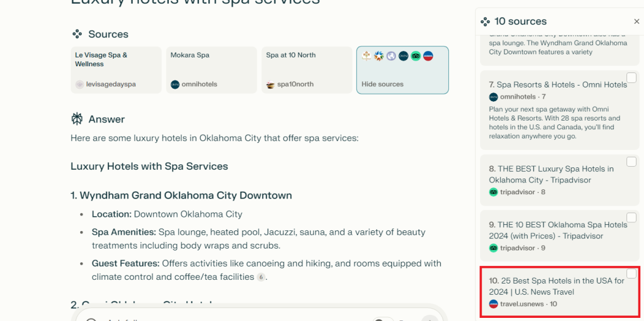Click the red-blue US News icon in Hide sources card
644x321 pixels.
coord(428,56)
